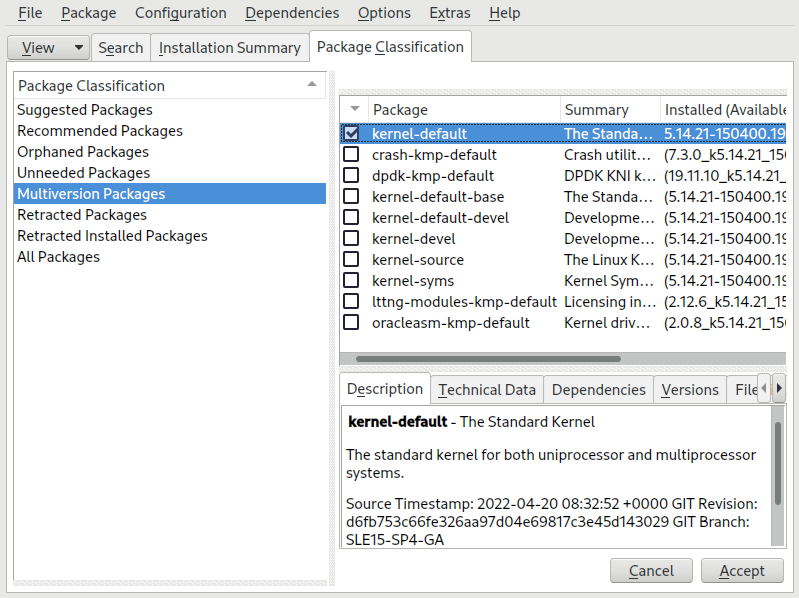
Task: Open the Dependencies menu
Action: pos(292,13)
